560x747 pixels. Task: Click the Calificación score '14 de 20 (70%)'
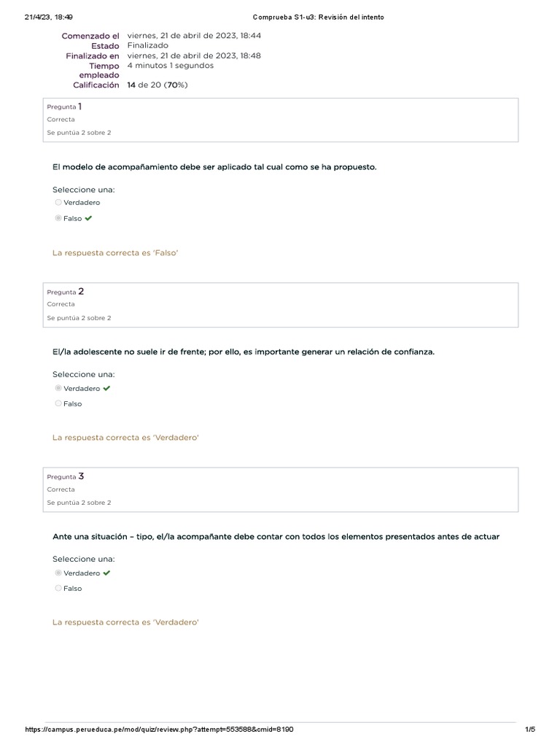point(157,85)
